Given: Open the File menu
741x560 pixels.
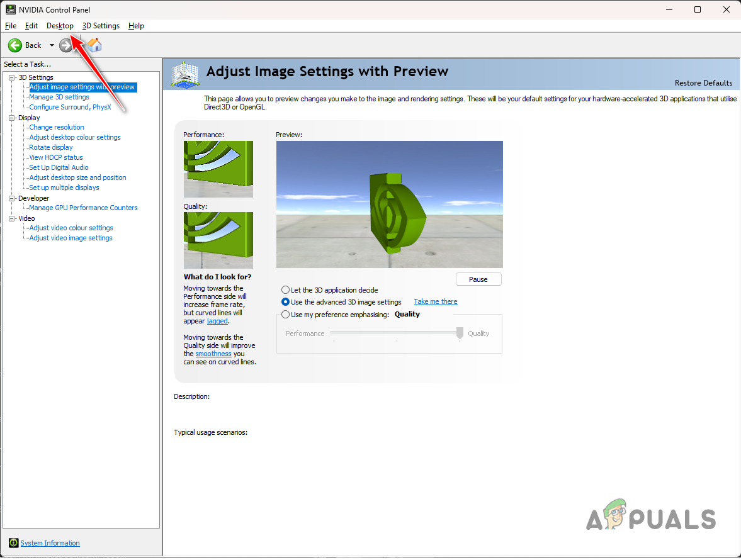Looking at the screenshot, I should (x=11, y=26).
